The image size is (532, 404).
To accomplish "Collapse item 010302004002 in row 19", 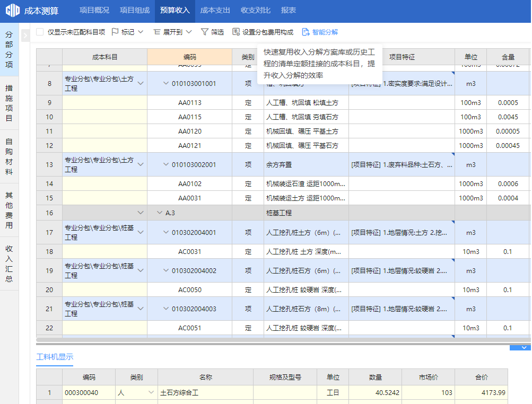I will 166,271.
